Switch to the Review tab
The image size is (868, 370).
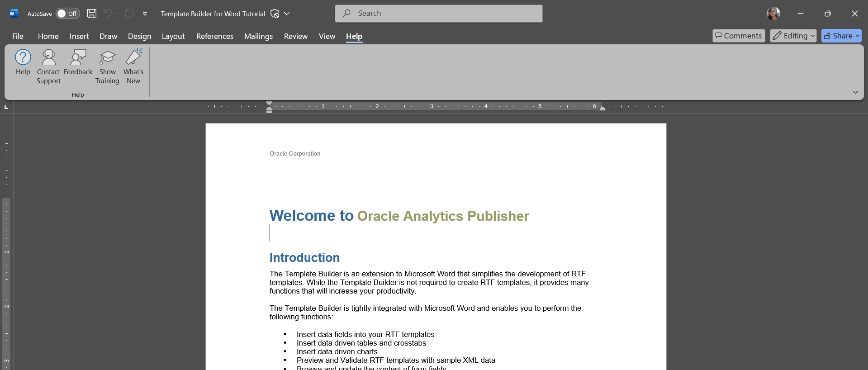tap(296, 36)
